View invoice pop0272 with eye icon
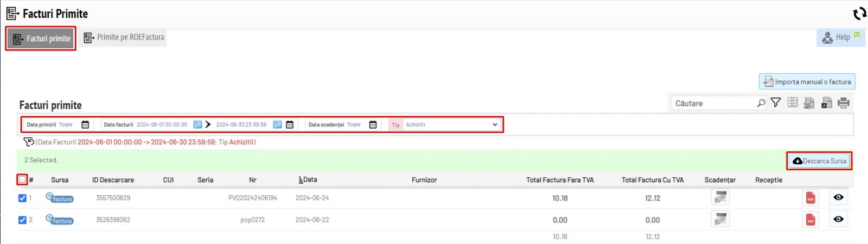Viewport: 868px width, 244px height. (838, 219)
